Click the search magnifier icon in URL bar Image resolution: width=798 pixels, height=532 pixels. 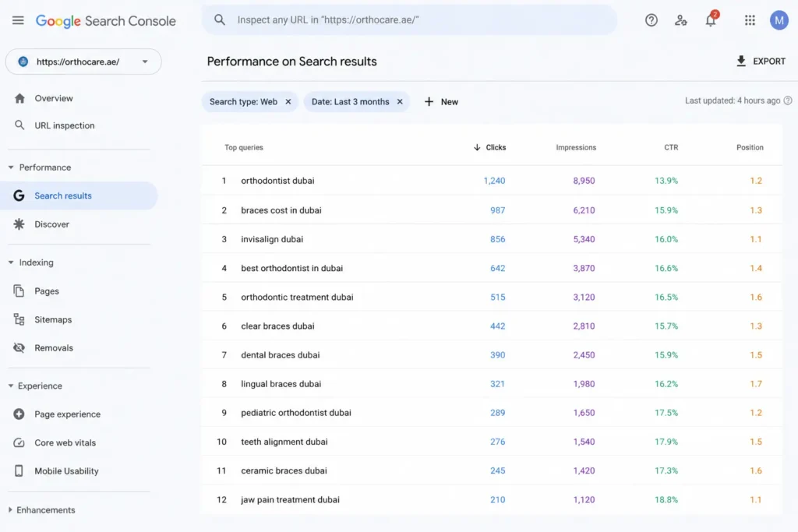(x=219, y=19)
